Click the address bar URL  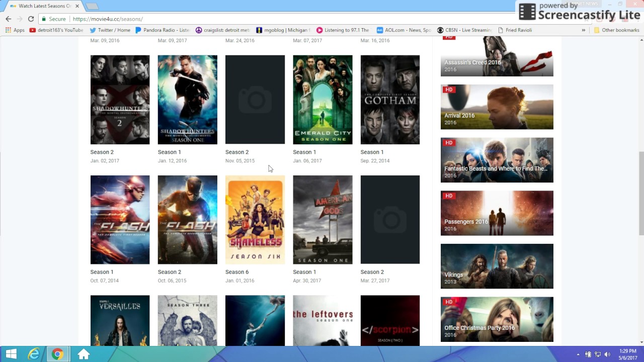tap(108, 19)
